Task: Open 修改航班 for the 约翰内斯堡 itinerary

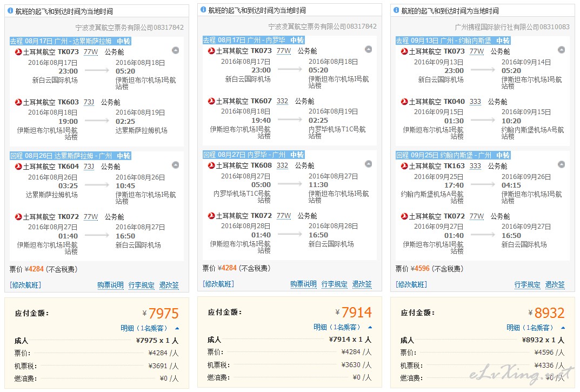Action: pyautogui.click(x=411, y=284)
